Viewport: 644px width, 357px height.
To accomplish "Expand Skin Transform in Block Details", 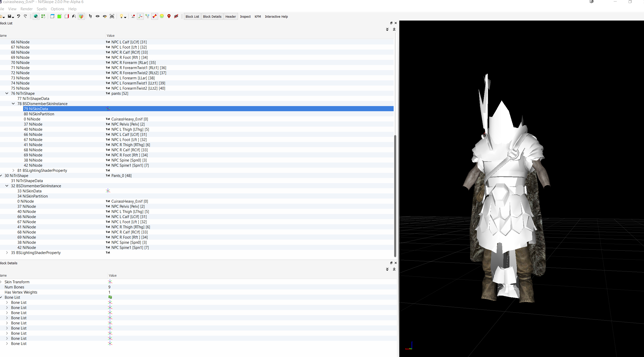I will click(x=1, y=282).
